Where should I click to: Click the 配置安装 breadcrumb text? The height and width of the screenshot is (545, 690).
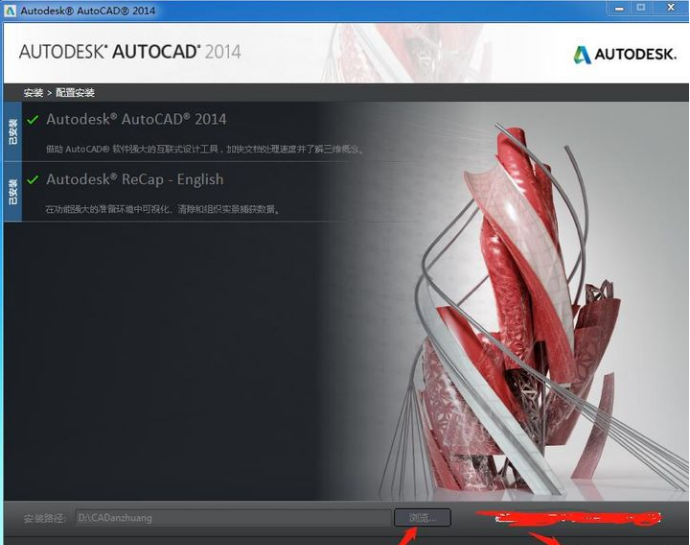click(75, 93)
